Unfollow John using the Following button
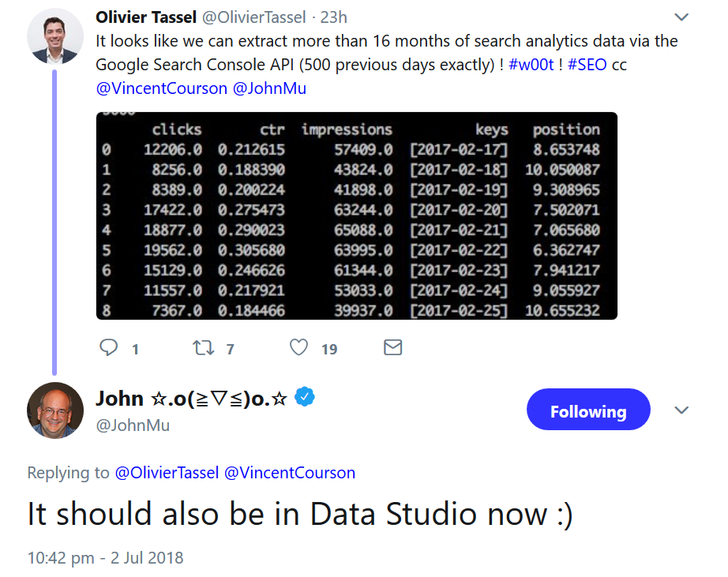Screen dimensions: 728x577 pos(588,410)
